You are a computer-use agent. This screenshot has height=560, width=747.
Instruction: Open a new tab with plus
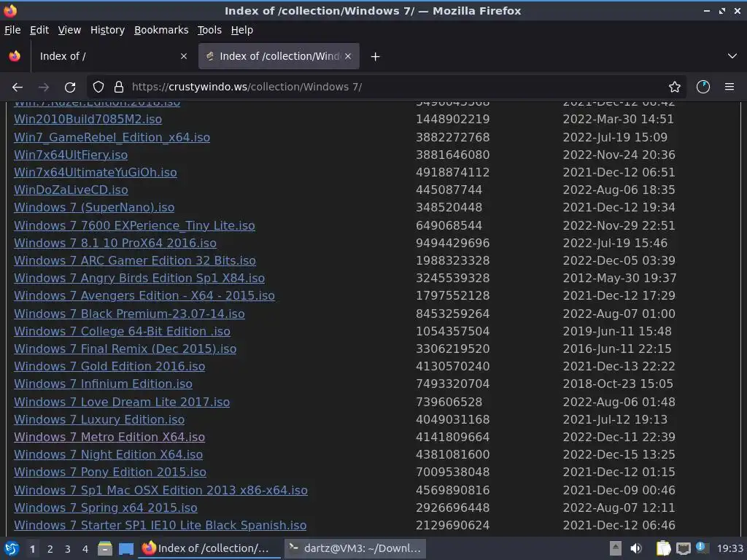pos(376,57)
